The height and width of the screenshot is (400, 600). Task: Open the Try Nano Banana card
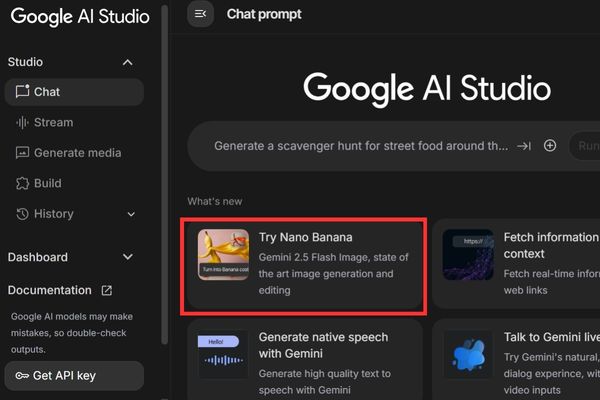click(x=305, y=264)
